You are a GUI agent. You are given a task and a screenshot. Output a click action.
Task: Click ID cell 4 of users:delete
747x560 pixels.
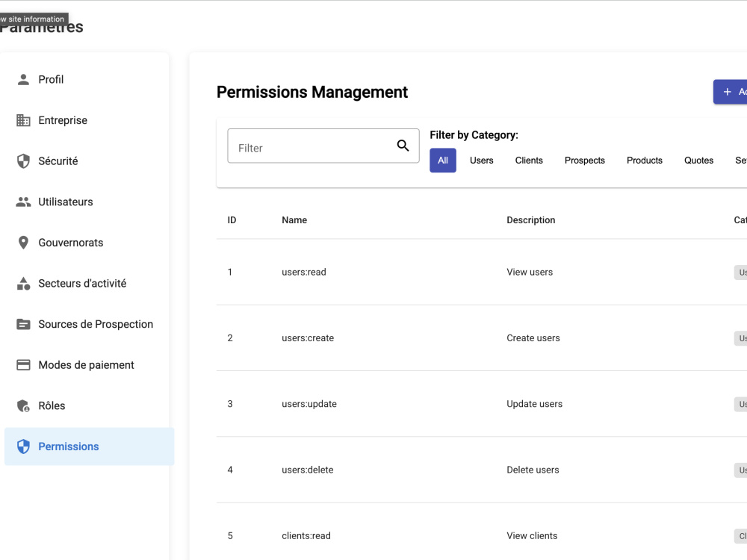point(230,470)
